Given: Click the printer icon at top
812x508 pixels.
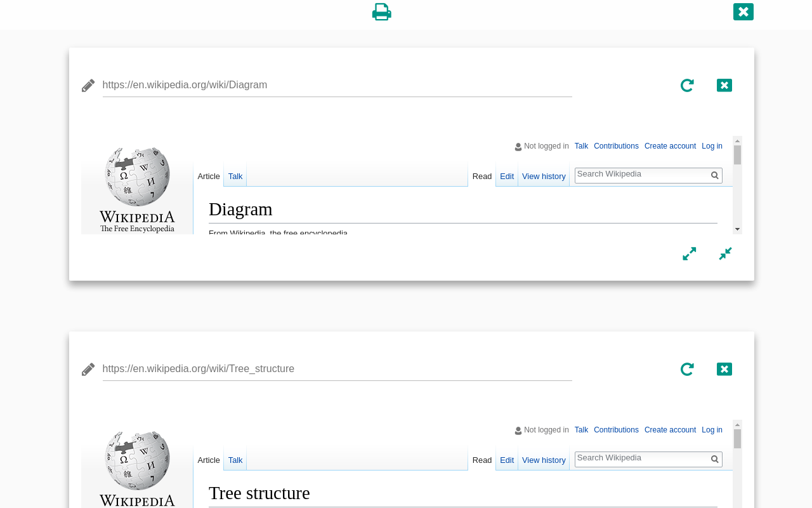Looking at the screenshot, I should [381, 12].
